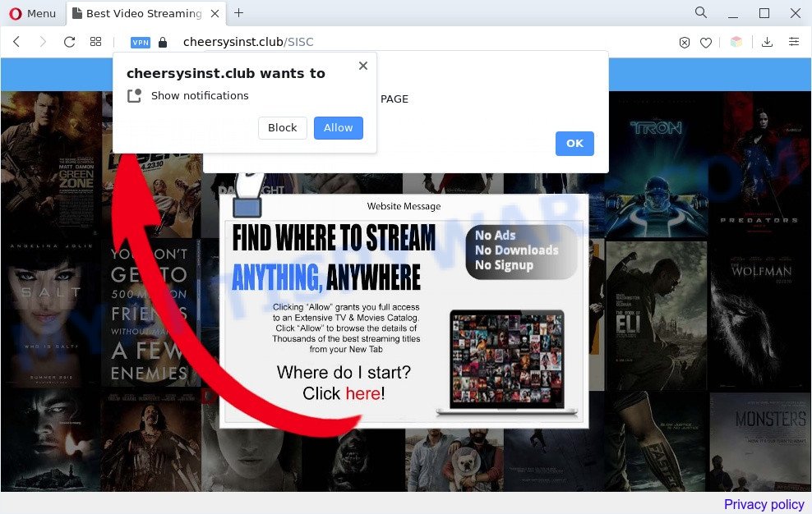The width and height of the screenshot is (812, 514).
Task: Click the 'Website Message' title text
Action: (x=404, y=206)
